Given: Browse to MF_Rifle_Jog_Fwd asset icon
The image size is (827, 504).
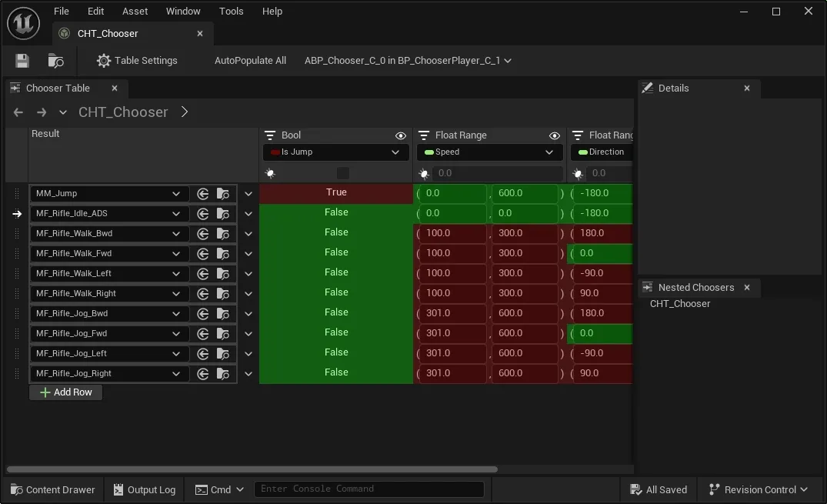Looking at the screenshot, I should click(222, 334).
